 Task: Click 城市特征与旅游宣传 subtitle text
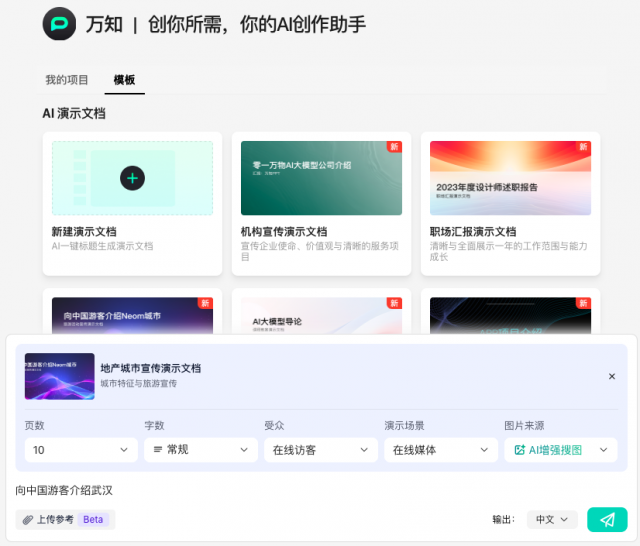coord(139,384)
